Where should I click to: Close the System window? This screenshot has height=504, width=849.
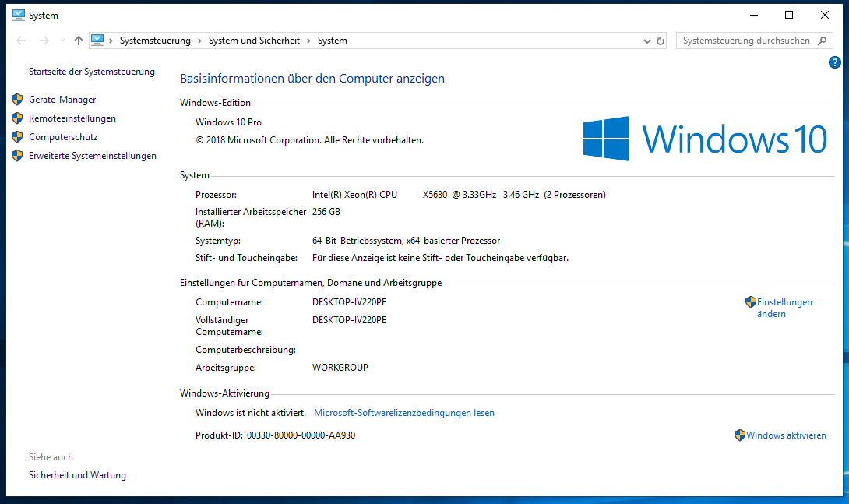tap(825, 15)
